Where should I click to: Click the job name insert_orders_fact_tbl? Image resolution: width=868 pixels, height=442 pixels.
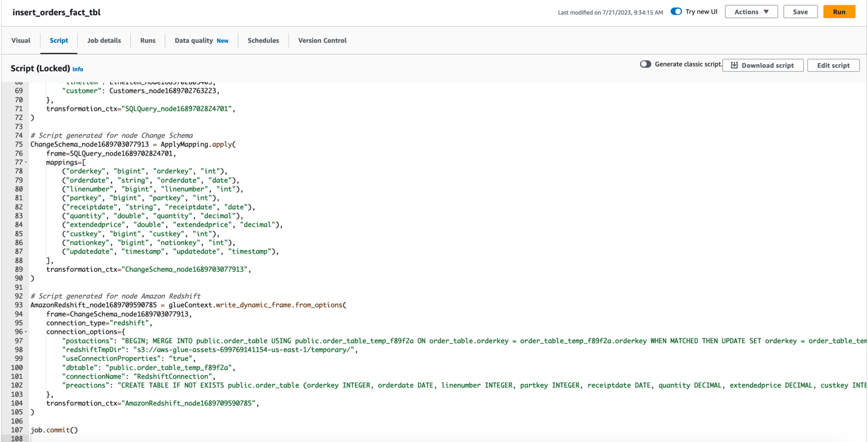(56, 12)
